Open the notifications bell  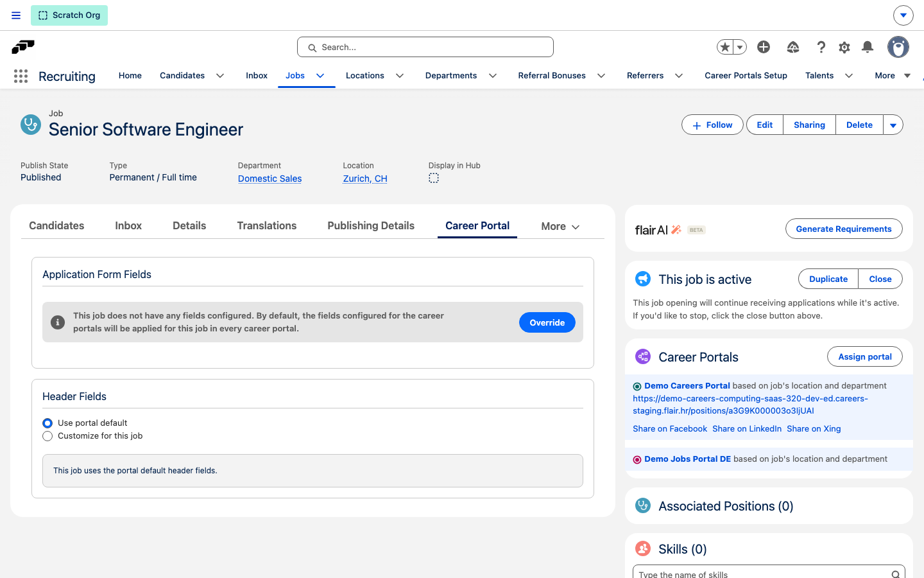tap(868, 47)
